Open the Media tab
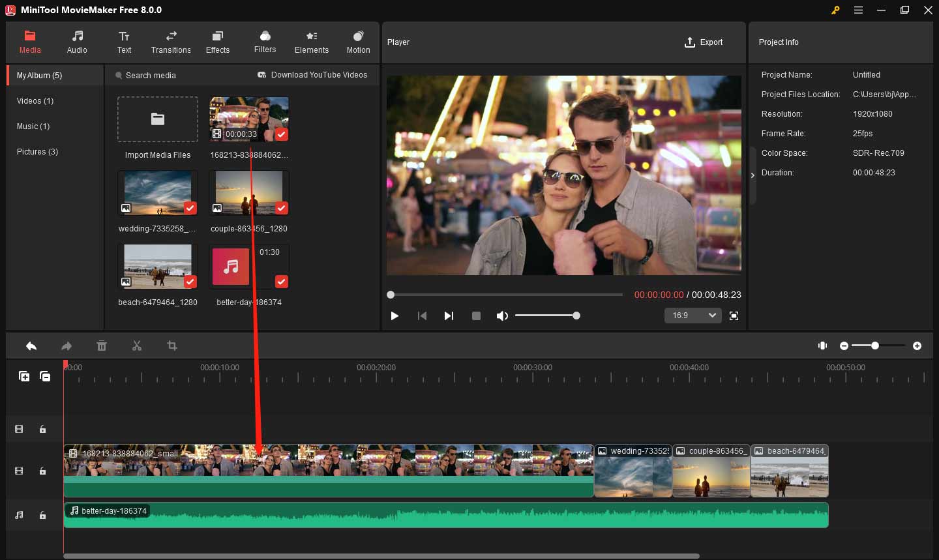Viewport: 939px width, 560px height. (x=30, y=42)
